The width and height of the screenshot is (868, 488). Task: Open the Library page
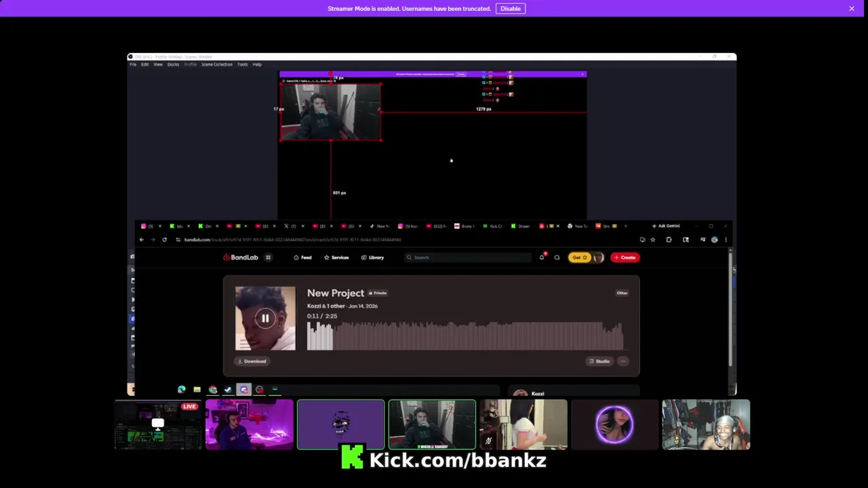(372, 258)
